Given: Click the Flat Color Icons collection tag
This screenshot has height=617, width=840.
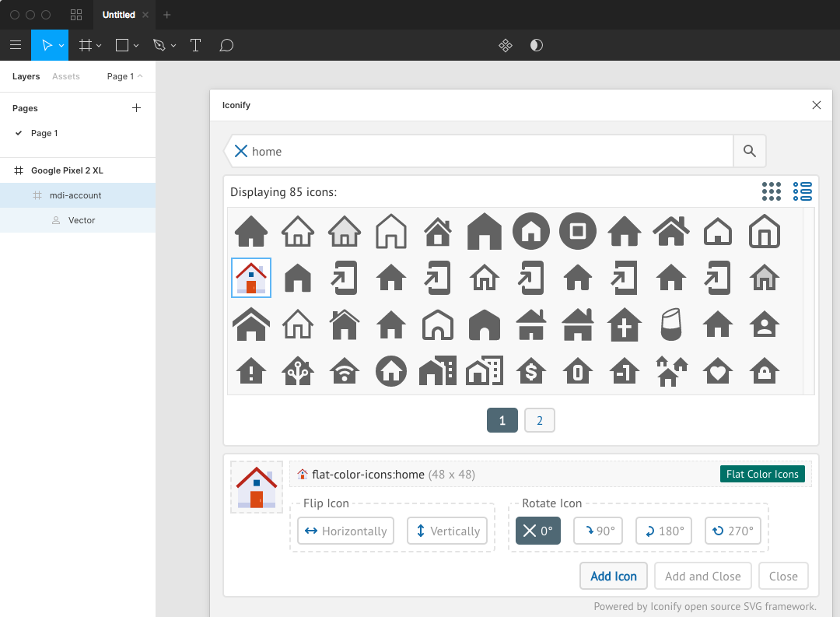Looking at the screenshot, I should (x=762, y=474).
